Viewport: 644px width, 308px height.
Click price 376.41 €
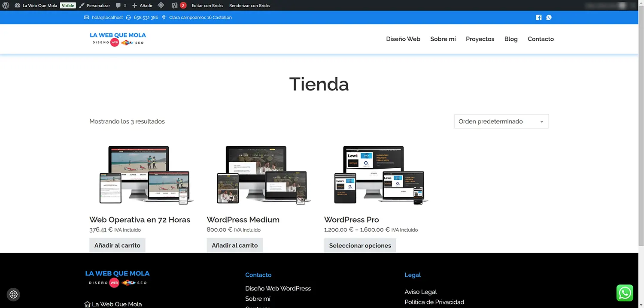click(101, 229)
